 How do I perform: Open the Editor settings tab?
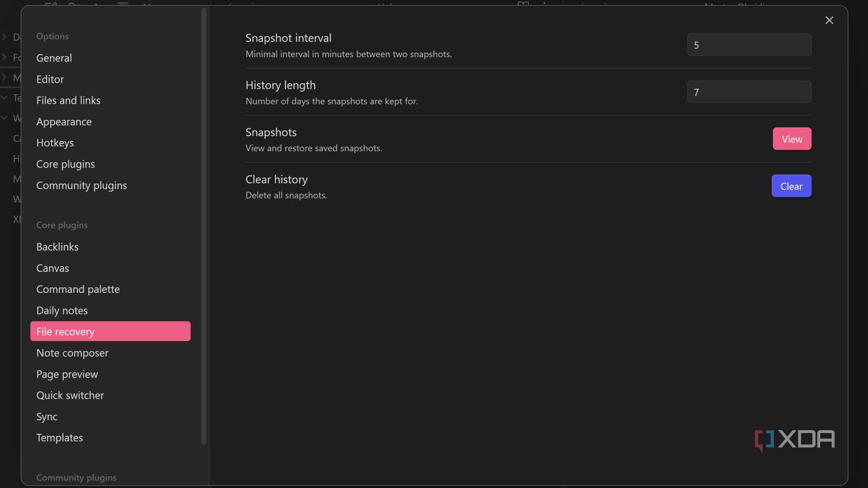[x=50, y=79]
